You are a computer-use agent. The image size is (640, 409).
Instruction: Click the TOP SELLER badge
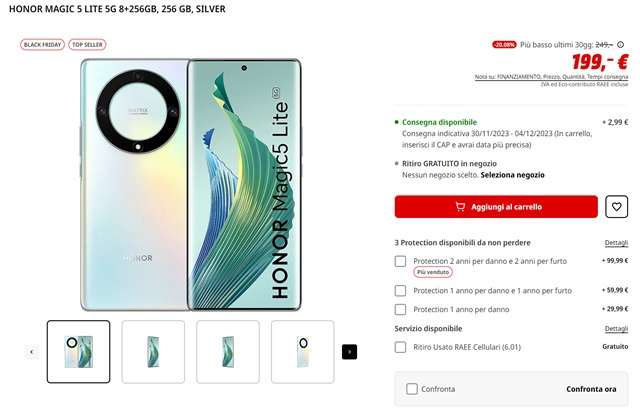tap(87, 44)
